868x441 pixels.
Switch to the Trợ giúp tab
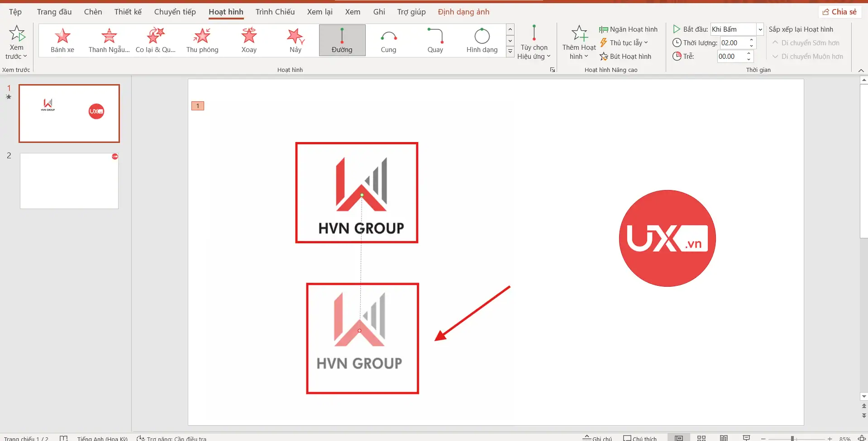click(x=411, y=12)
